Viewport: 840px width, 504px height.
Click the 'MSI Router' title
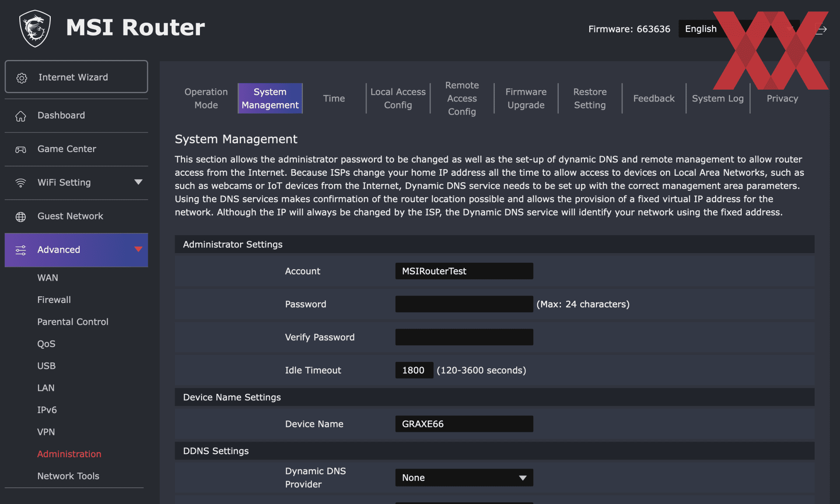[x=135, y=28]
